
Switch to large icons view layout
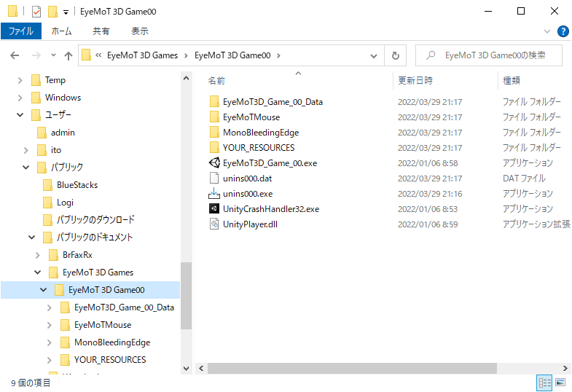click(x=560, y=383)
